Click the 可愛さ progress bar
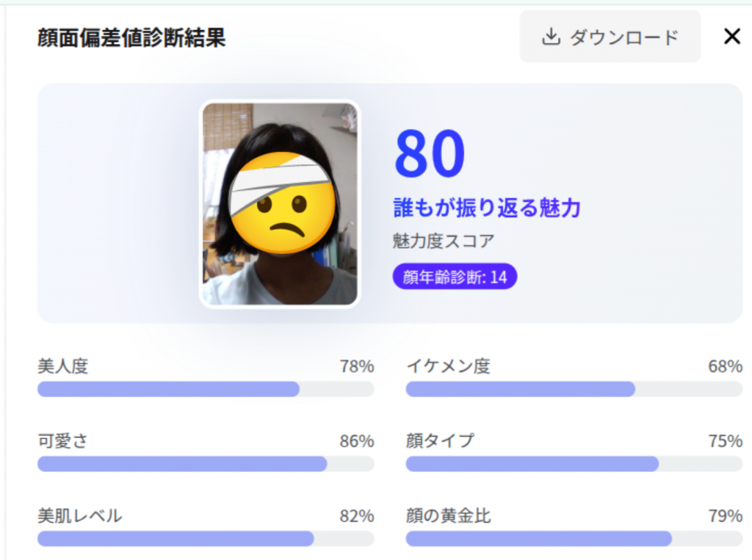Screen dimensions: 752x560 206,464
